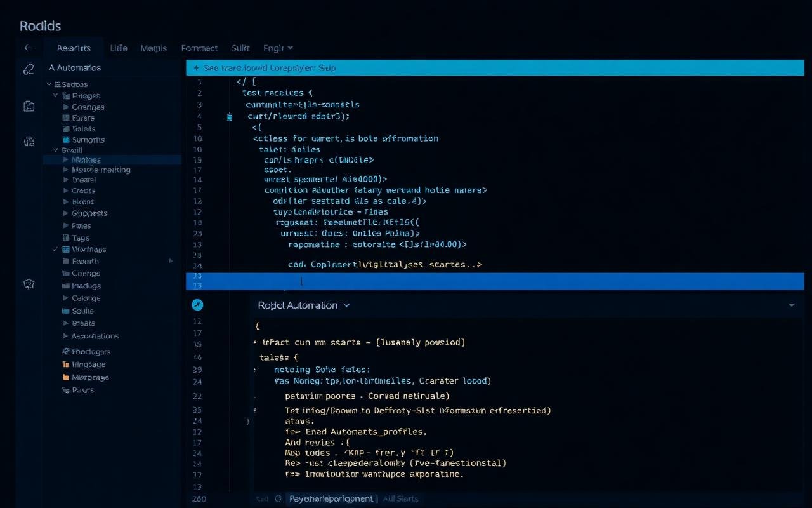This screenshot has height=508, width=812.
Task: Click the highlighted blue editor line 13
Action: (x=495, y=281)
